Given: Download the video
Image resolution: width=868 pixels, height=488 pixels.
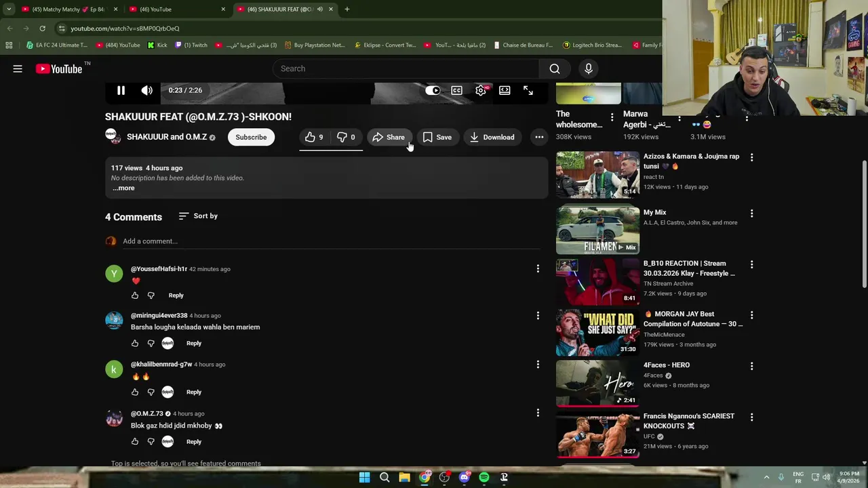Looking at the screenshot, I should (492, 137).
